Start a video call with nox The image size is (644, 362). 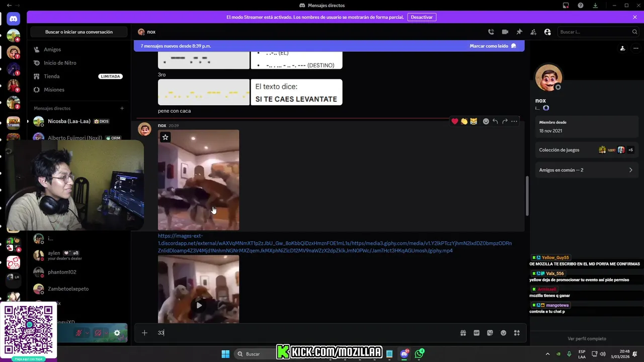tap(505, 32)
